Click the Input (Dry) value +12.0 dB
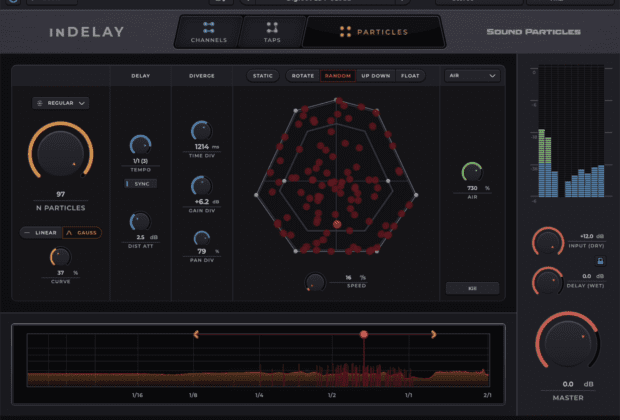 point(592,236)
